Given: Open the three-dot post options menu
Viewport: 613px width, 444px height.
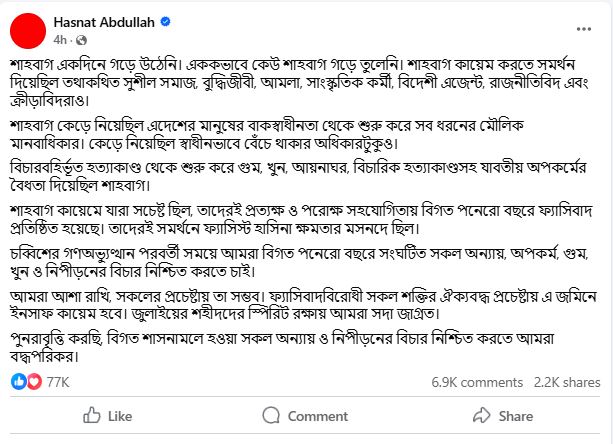Looking at the screenshot, I should pyautogui.click(x=584, y=29).
